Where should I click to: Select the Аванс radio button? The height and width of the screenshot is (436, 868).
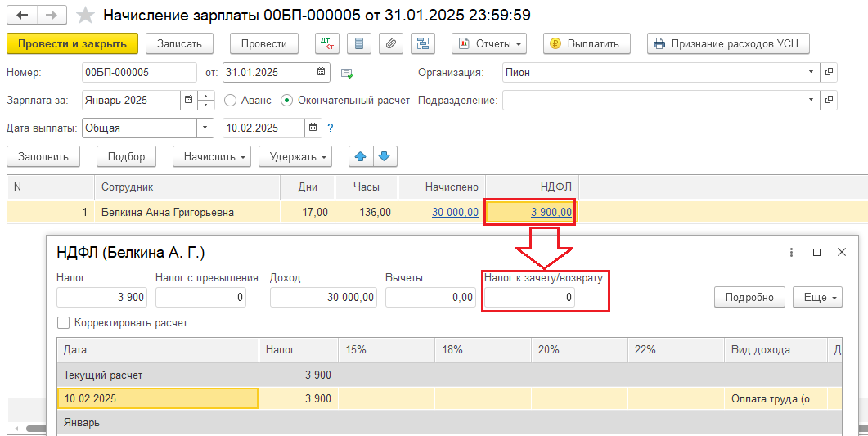point(230,100)
